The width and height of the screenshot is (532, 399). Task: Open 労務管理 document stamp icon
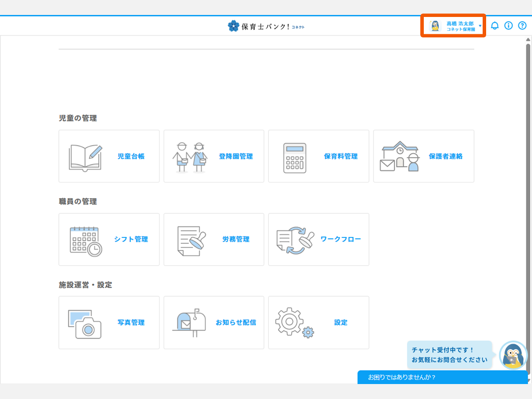[x=190, y=240]
